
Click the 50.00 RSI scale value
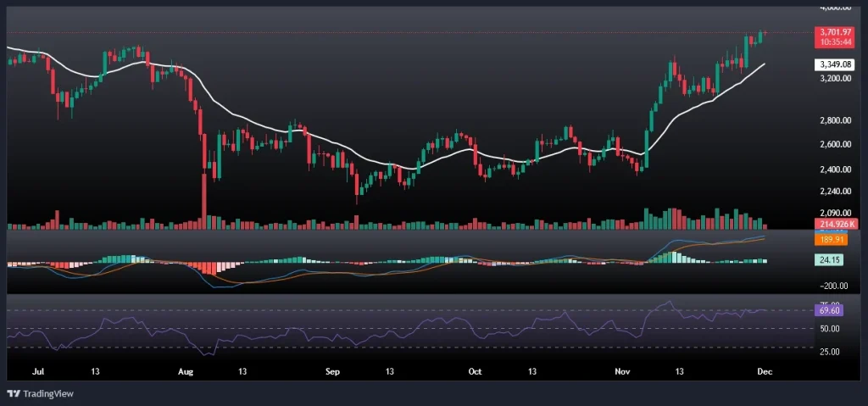(829, 328)
